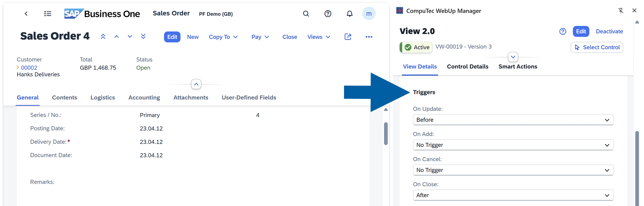Open help in the View 2.0 panel

(563, 31)
